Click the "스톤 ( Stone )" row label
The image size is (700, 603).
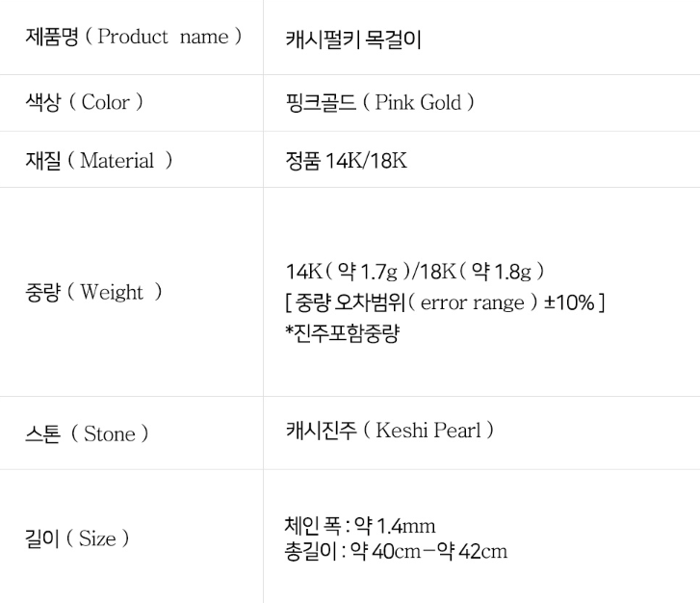[87, 433]
